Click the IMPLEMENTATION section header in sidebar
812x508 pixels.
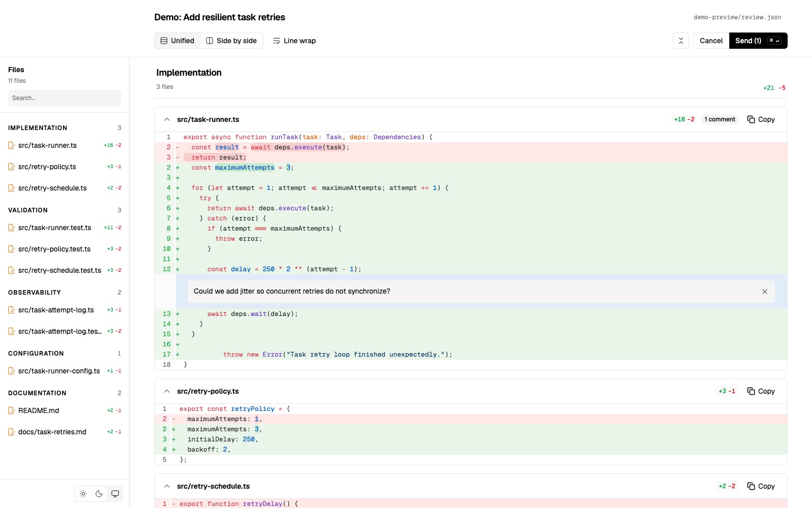pyautogui.click(x=38, y=128)
